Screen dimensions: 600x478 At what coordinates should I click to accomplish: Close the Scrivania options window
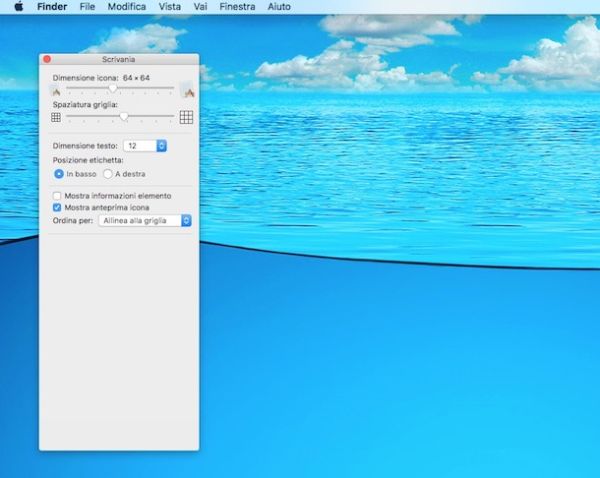(x=47, y=60)
